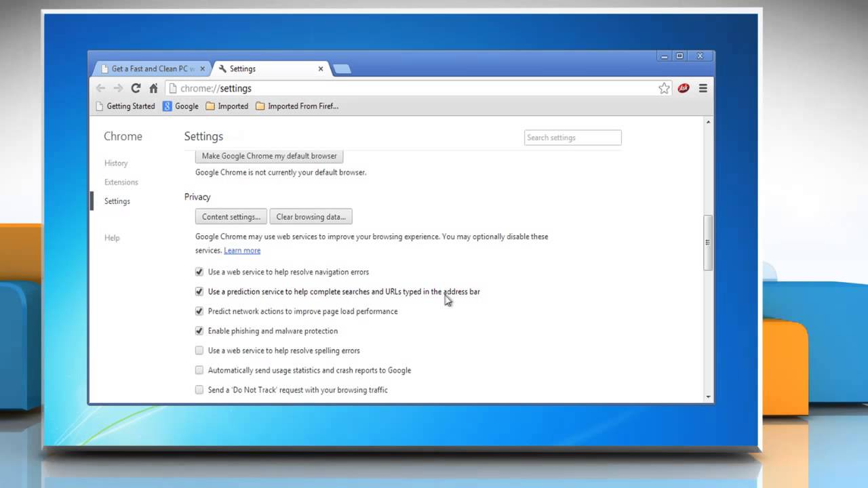Viewport: 868px width, 488px height.
Task: Close the Settings tab
Action: (321, 68)
